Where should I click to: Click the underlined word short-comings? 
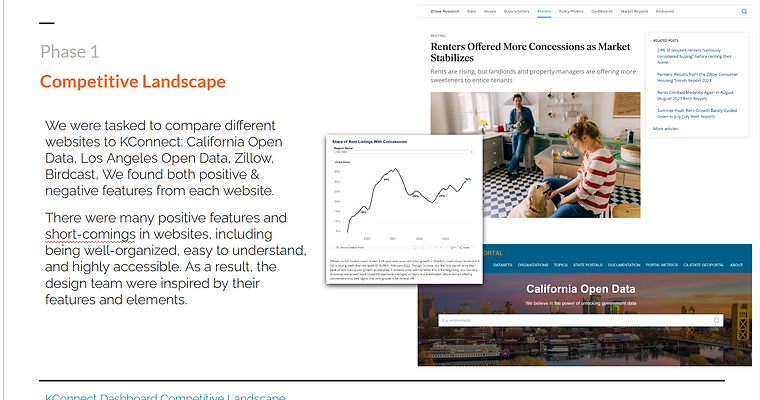pyautogui.click(x=90, y=234)
